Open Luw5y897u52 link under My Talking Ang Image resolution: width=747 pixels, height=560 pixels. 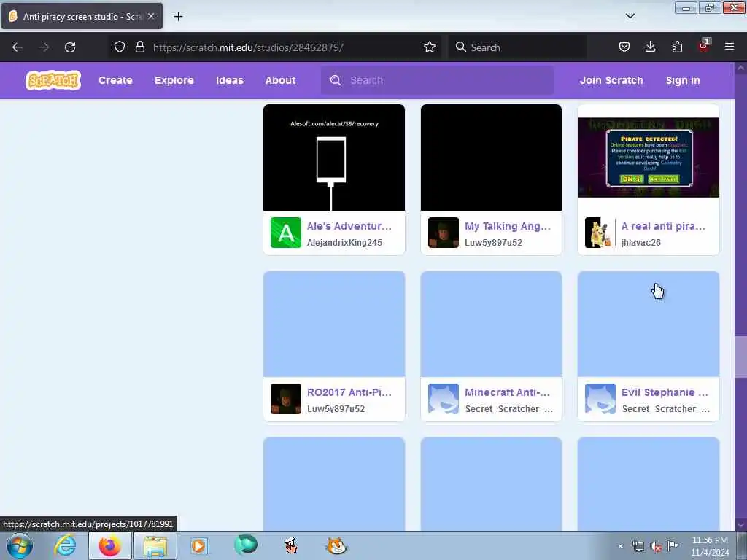point(494,242)
